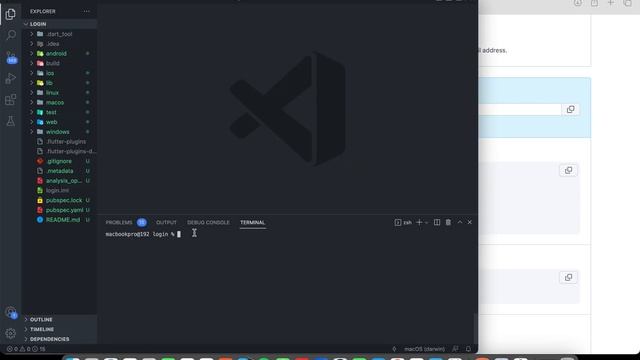
Task: Split the terminal panel
Action: coord(437,222)
